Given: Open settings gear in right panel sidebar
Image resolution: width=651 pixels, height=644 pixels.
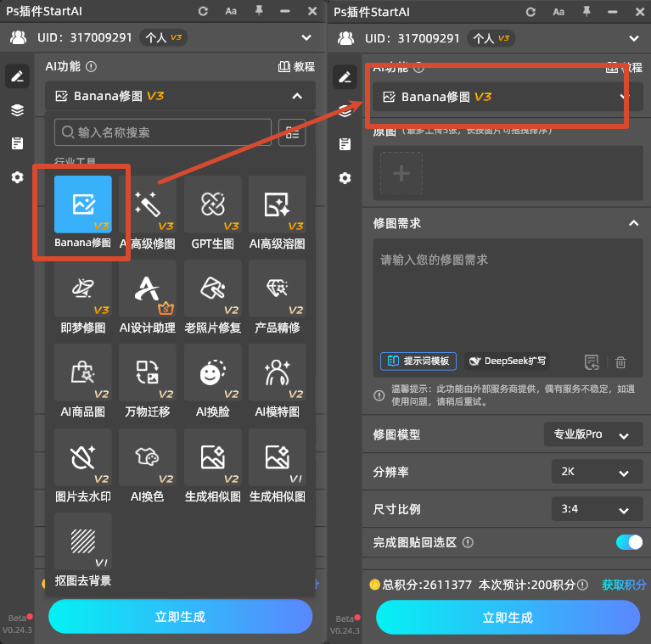Looking at the screenshot, I should (345, 178).
